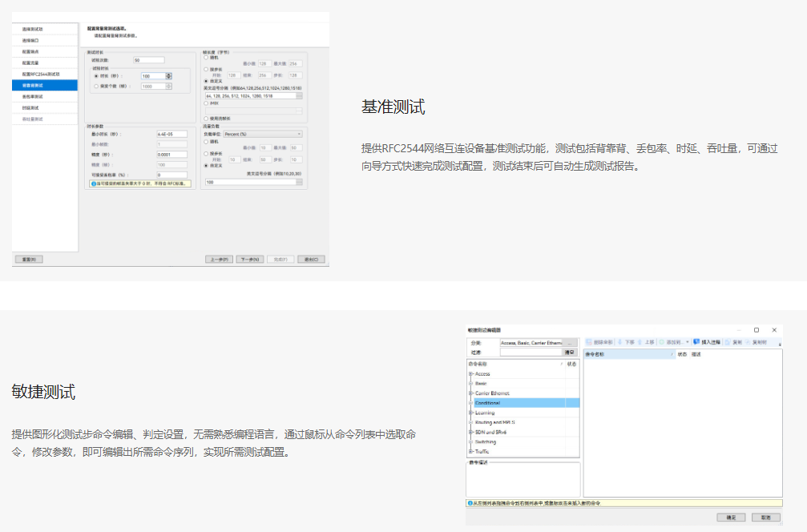Click the 上移 up arrow icon
The height and width of the screenshot is (532, 807).
click(641, 342)
